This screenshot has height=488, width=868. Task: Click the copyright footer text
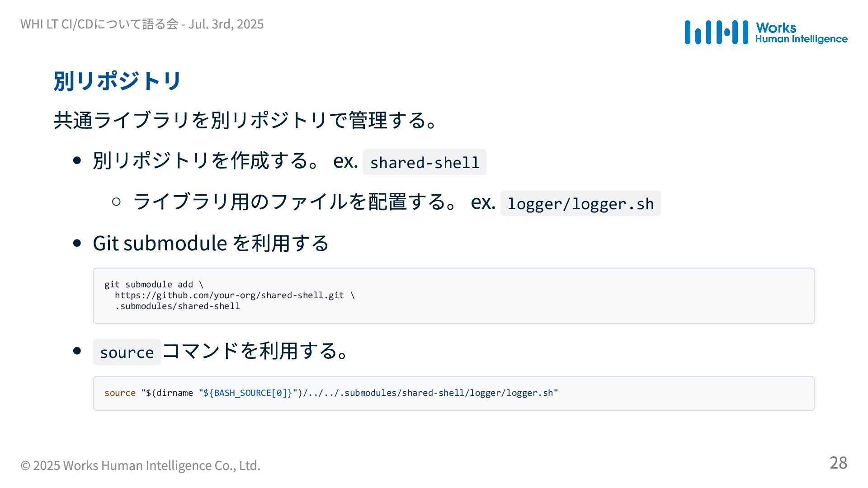pos(141,465)
